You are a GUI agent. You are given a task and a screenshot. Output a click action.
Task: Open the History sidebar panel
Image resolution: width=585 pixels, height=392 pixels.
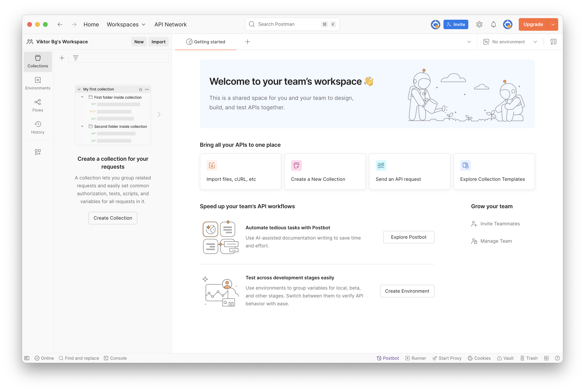pos(38,127)
